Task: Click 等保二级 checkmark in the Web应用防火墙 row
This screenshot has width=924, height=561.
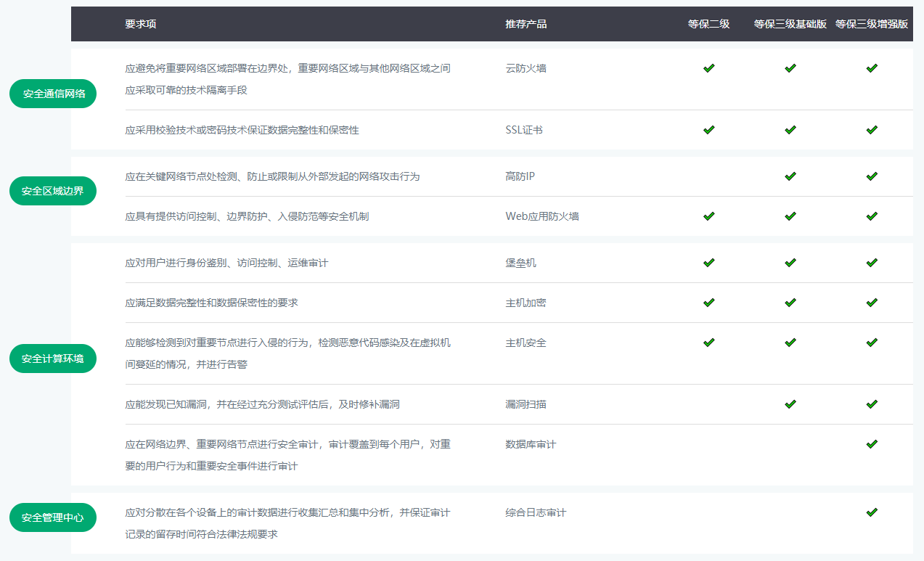Action: click(x=709, y=216)
